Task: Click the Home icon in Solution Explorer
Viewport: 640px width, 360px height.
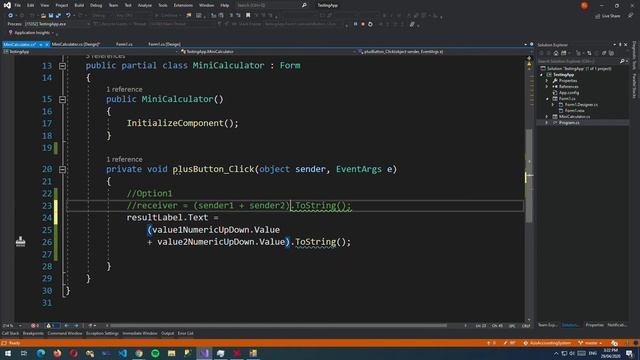Action: 556,53
